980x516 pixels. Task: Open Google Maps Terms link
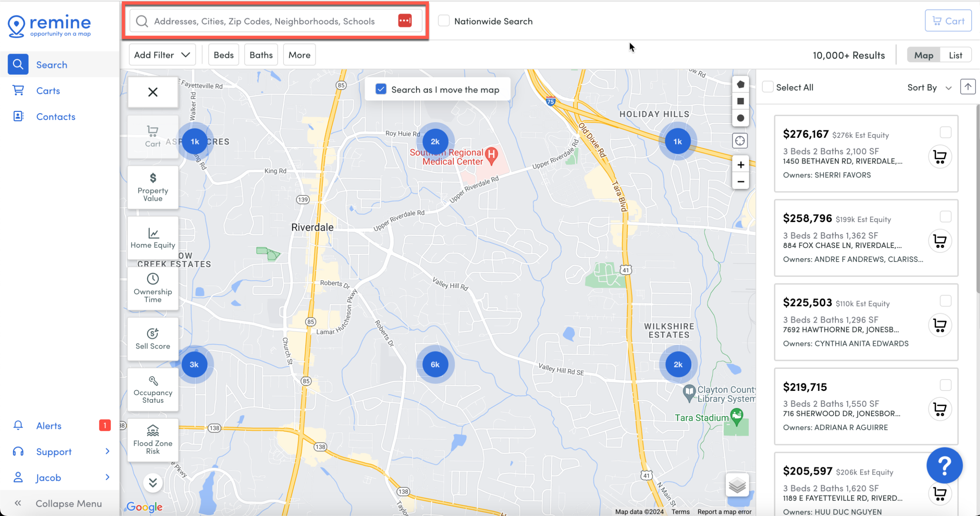tap(680, 511)
